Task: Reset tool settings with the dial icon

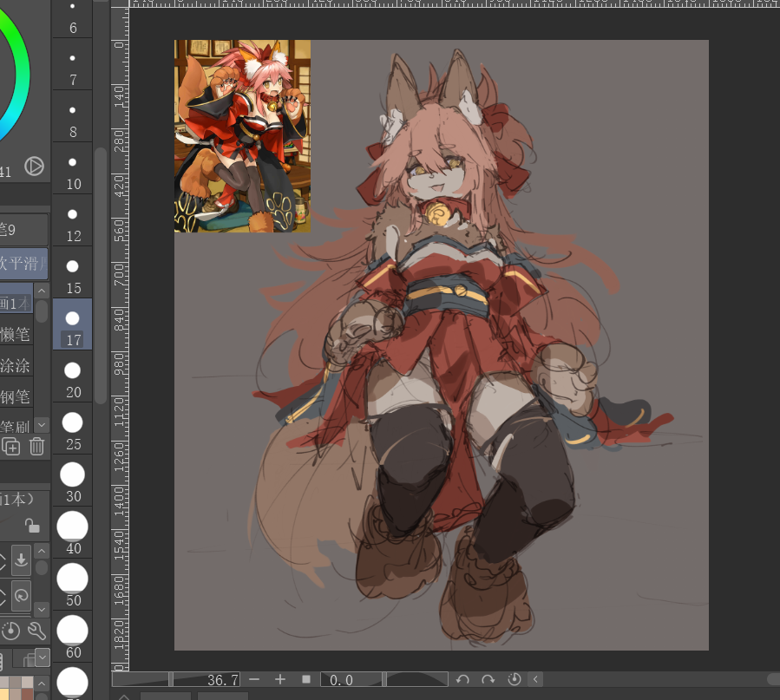Action: [x=11, y=631]
